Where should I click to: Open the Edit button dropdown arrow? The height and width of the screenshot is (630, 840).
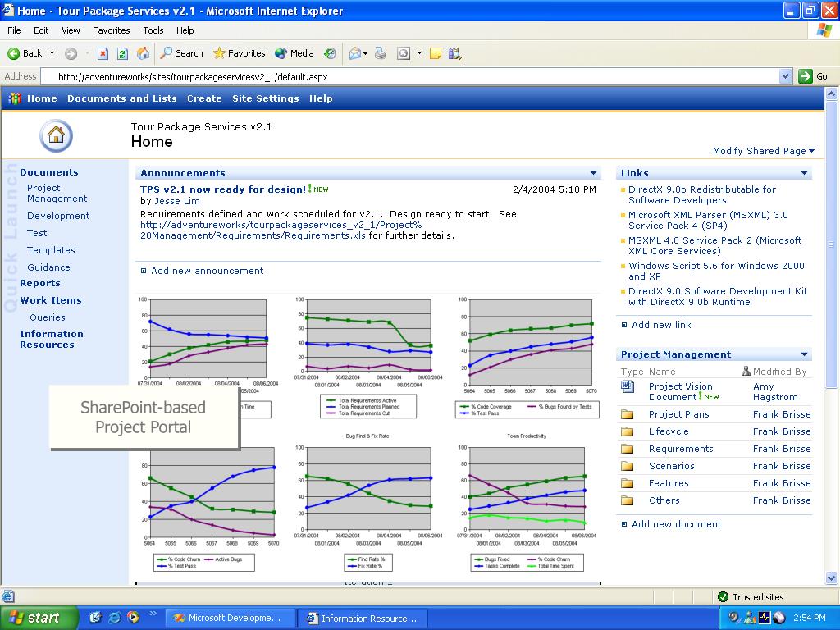(419, 53)
